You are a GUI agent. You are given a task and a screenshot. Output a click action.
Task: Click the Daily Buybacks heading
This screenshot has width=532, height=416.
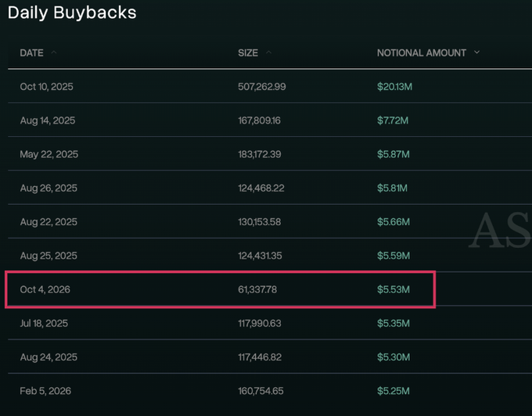pos(72,13)
